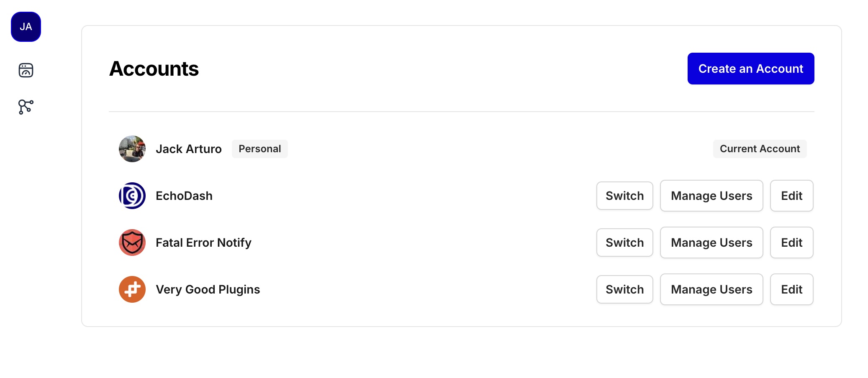Manage users for EchoDash
The image size is (868, 378).
[x=711, y=196]
